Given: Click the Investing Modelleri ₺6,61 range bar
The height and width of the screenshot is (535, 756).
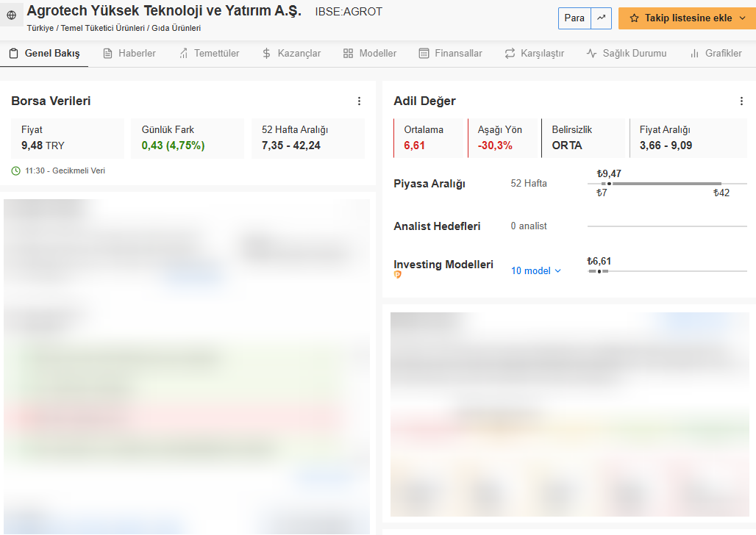Looking at the screenshot, I should click(x=667, y=271).
